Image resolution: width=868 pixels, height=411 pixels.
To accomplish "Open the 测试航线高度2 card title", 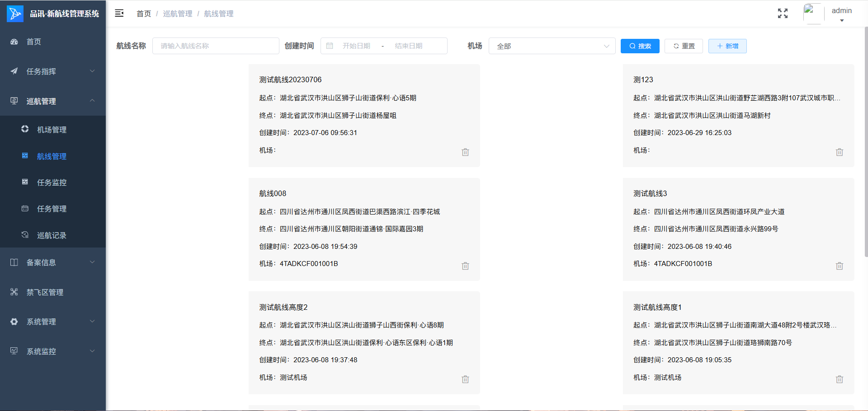I will click(283, 307).
